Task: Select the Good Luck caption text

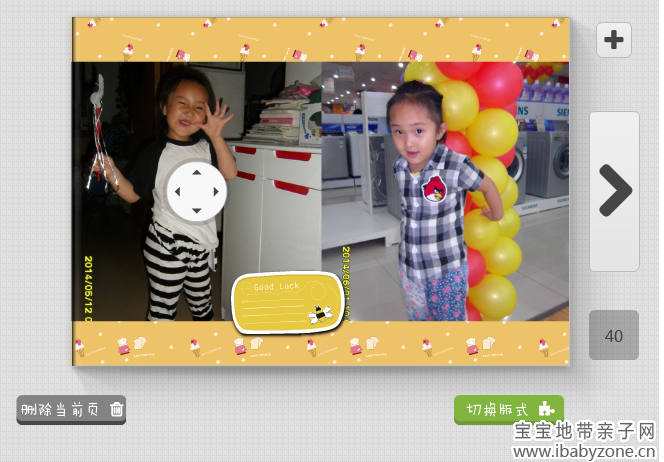Action: [x=276, y=287]
